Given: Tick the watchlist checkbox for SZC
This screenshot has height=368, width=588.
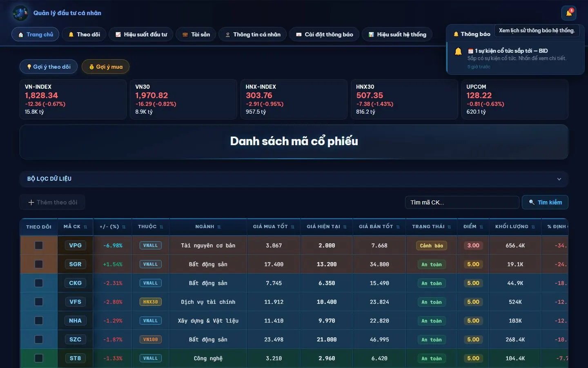Looking at the screenshot, I should 39,339.
